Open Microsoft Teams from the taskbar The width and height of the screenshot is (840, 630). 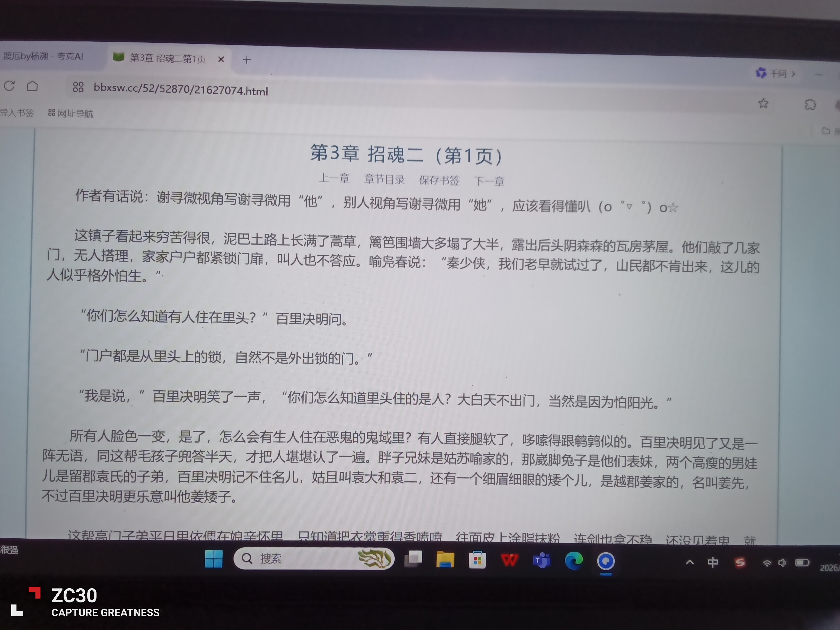pos(541,561)
